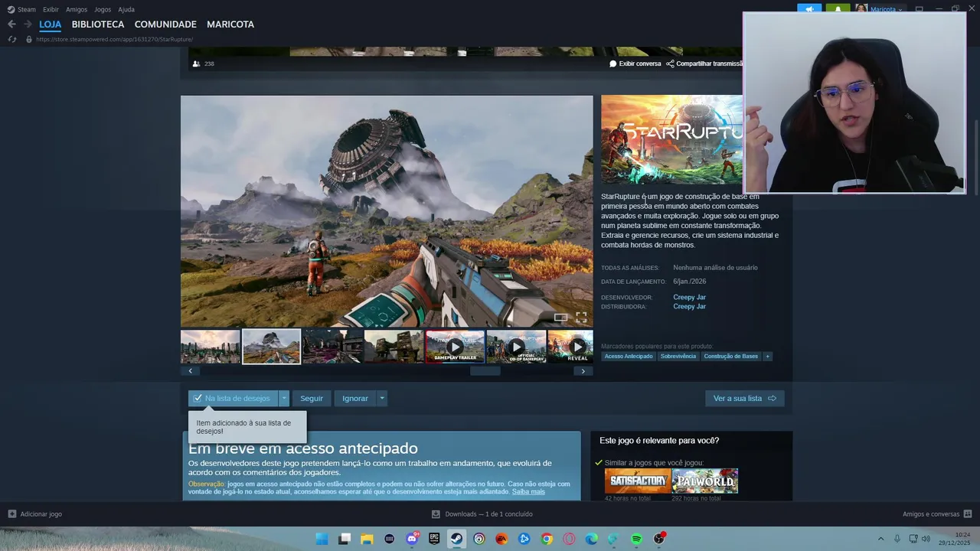
Task: Click the 238 viewers count icon
Action: click(196, 64)
